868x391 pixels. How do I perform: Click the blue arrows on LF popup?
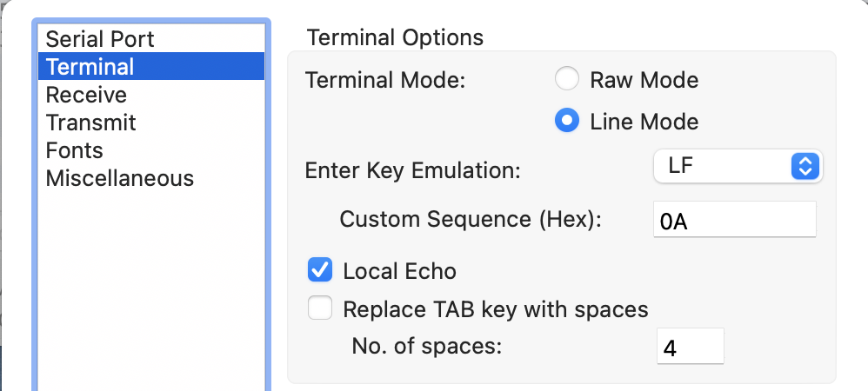point(805,167)
